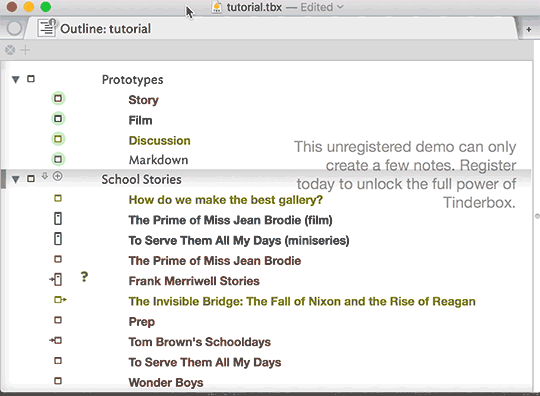Click the icon for How do we make the best gallery?
This screenshot has height=396, width=540.
point(58,198)
